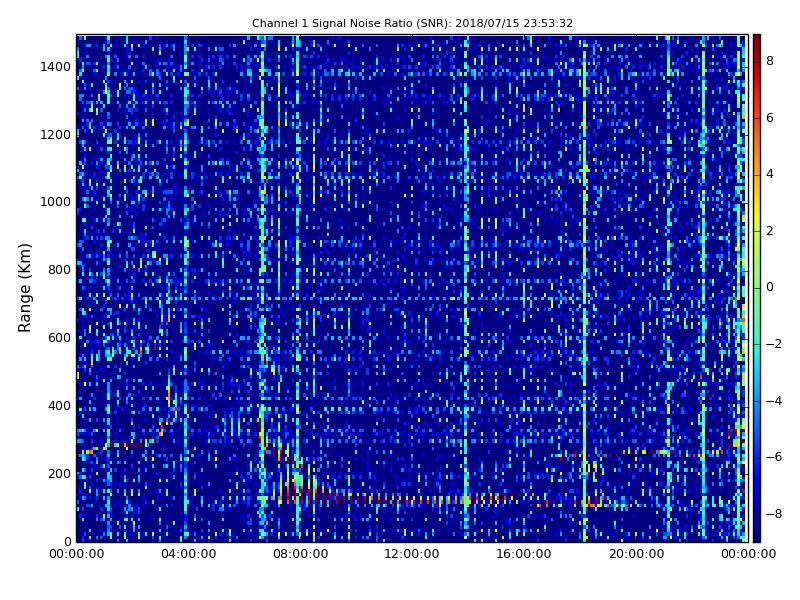
Task: Click the 1400 range tick label
Action: coord(56,67)
